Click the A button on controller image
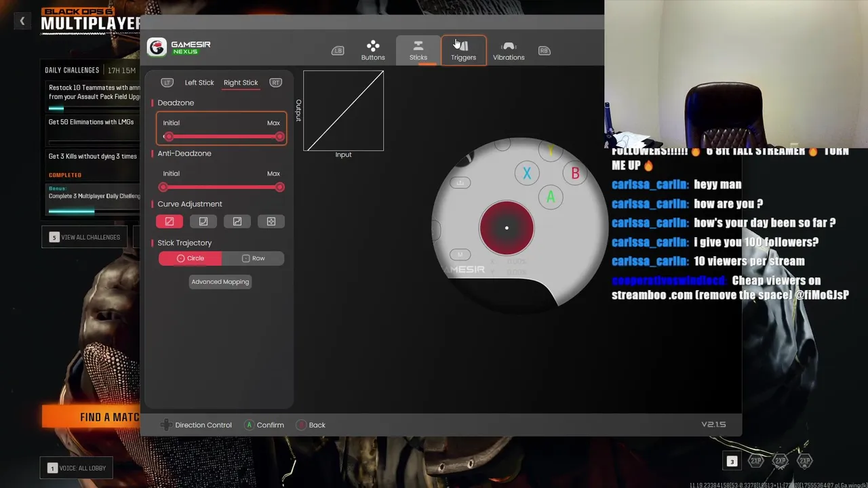 [551, 197]
